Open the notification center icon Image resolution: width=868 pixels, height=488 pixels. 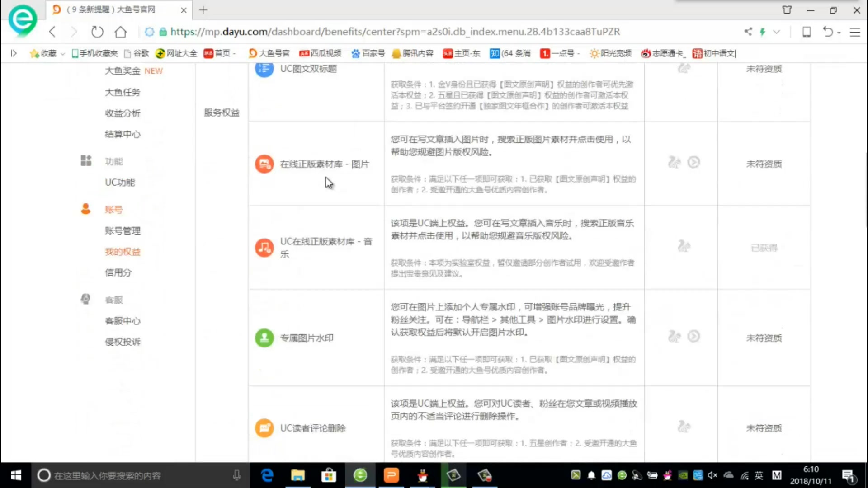848,476
